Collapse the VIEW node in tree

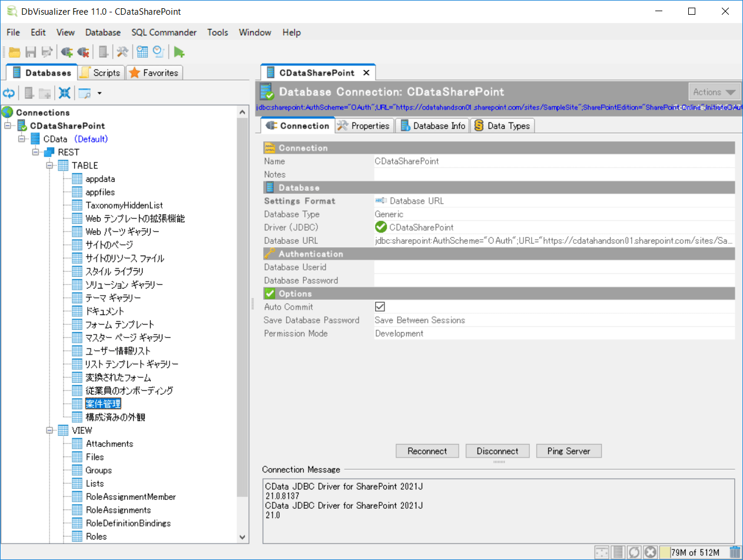[50, 430]
